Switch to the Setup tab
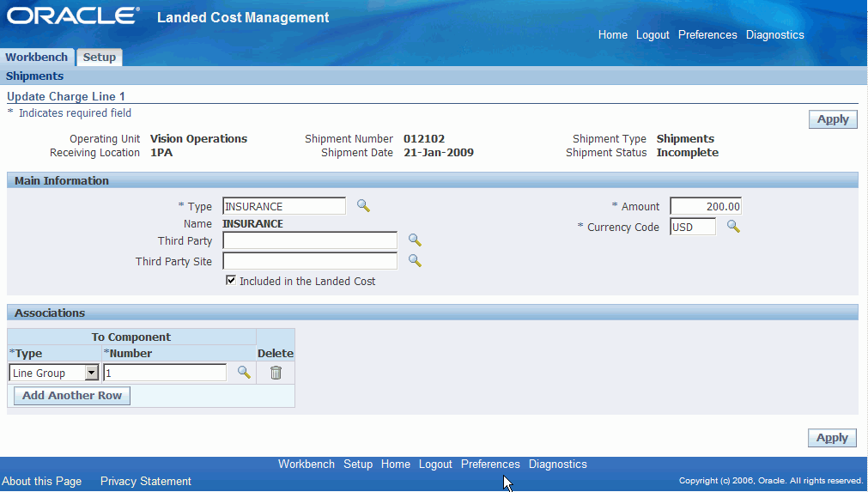 (x=99, y=57)
